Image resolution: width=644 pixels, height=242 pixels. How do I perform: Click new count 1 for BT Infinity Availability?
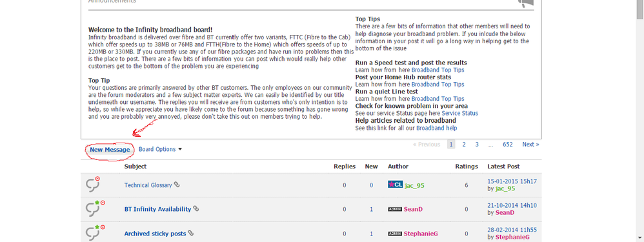coord(371,209)
